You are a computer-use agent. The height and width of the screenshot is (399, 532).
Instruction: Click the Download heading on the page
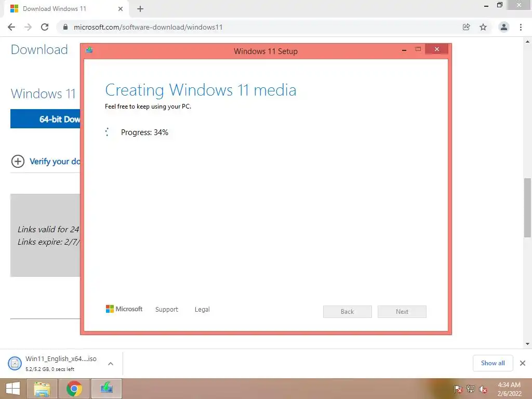tap(39, 49)
